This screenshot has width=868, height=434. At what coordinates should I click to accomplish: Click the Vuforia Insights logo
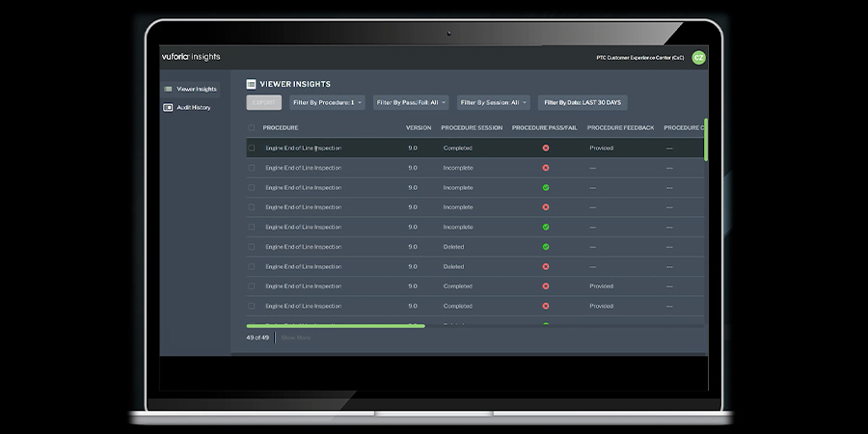point(191,57)
